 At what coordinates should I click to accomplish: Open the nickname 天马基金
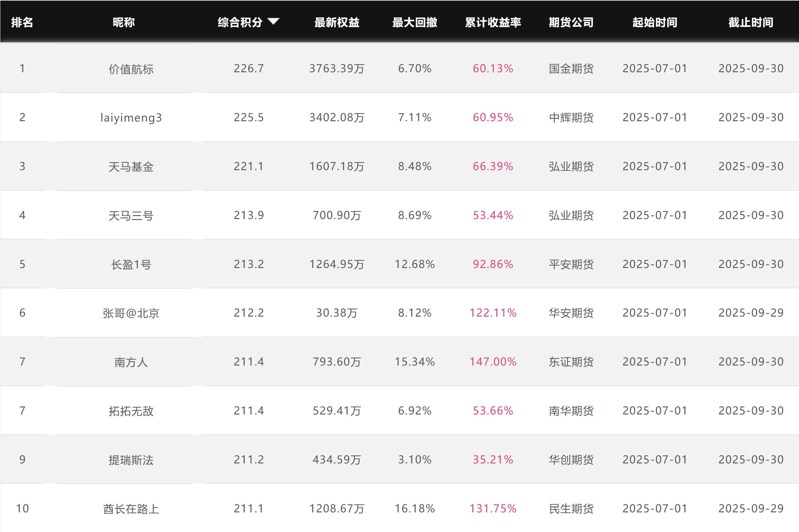point(131,166)
